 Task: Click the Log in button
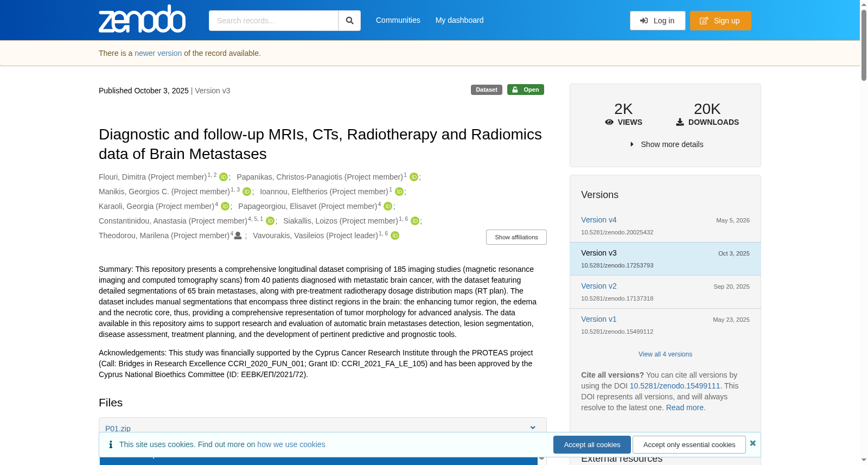tap(658, 21)
